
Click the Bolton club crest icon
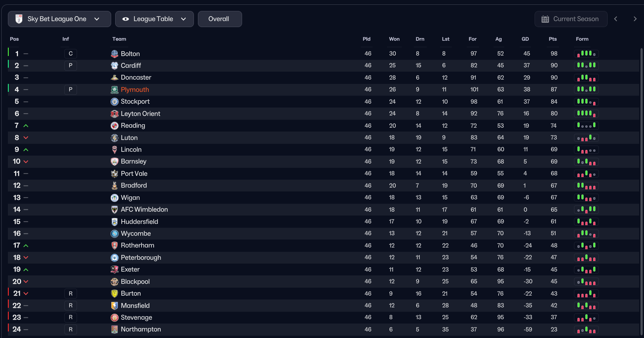pos(114,54)
